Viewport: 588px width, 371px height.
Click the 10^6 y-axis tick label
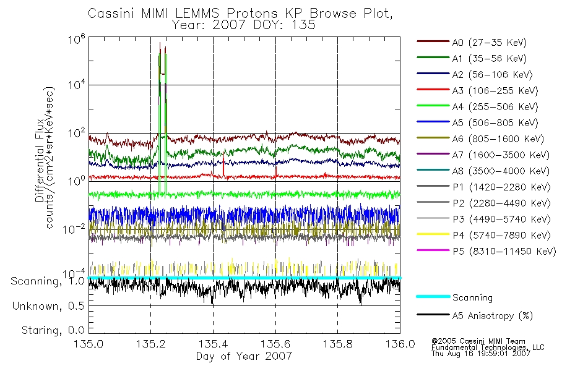[77, 40]
